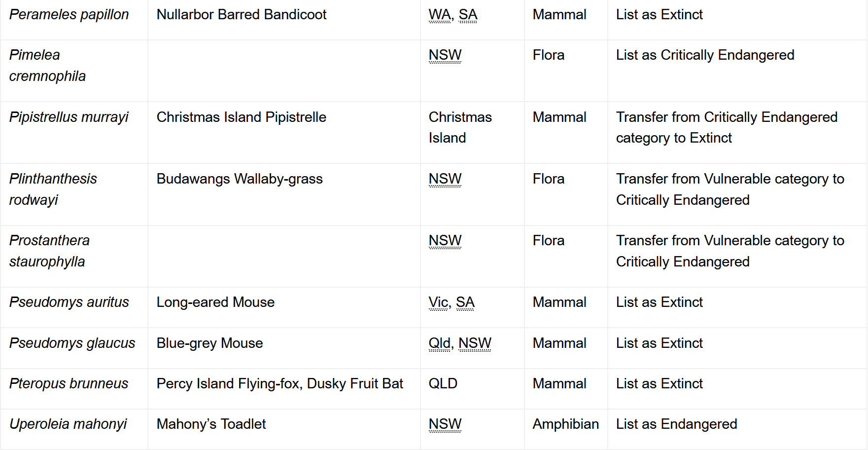This screenshot has width=868, height=450.
Task: Click the WA abbreviation in the Nullarbor Bandicoot row
Action: 439,15
